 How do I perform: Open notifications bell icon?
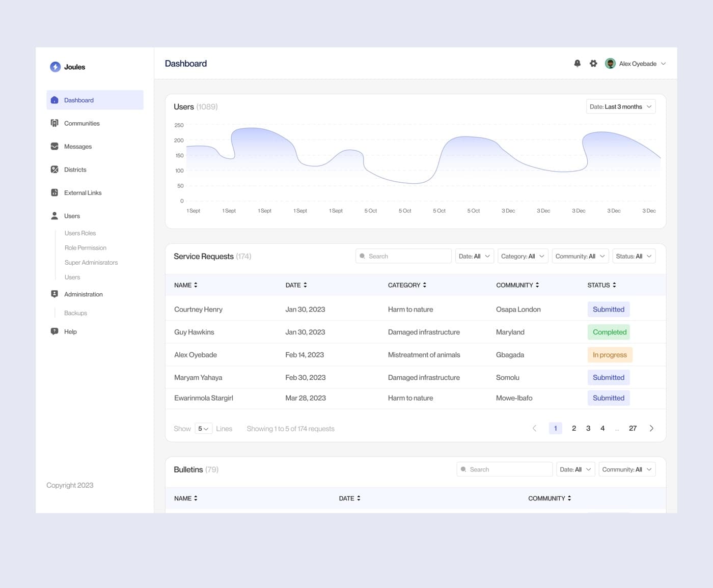coord(577,64)
